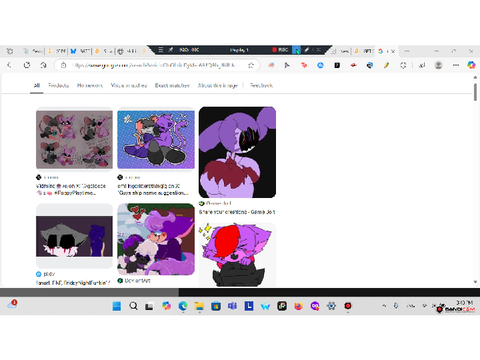The height and width of the screenshot is (360, 480).
Task: Open the DeviantArt purple cat couple thumbnail
Action: coord(156,239)
